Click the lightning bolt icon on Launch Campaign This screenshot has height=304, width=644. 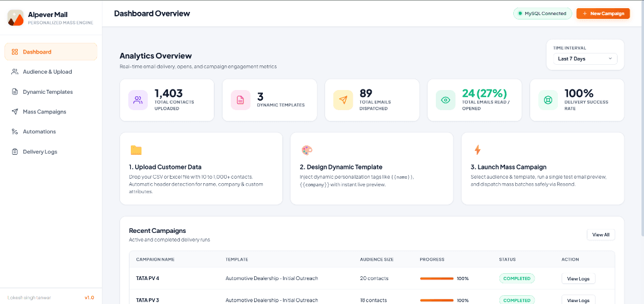tap(477, 150)
